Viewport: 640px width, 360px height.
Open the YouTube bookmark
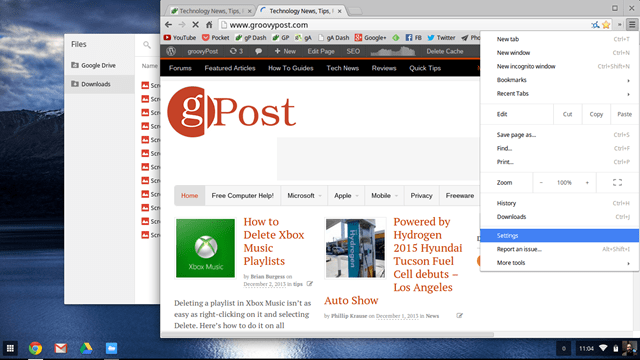coord(180,38)
